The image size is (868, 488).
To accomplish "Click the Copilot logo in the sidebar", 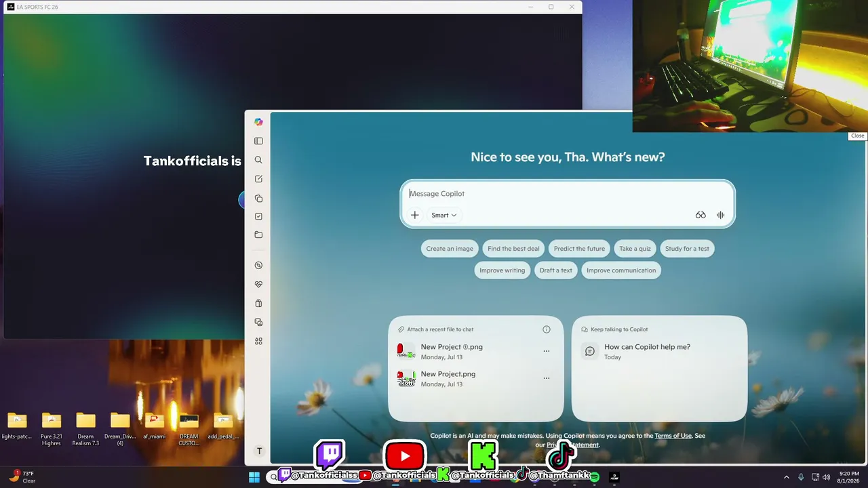I will (258, 122).
